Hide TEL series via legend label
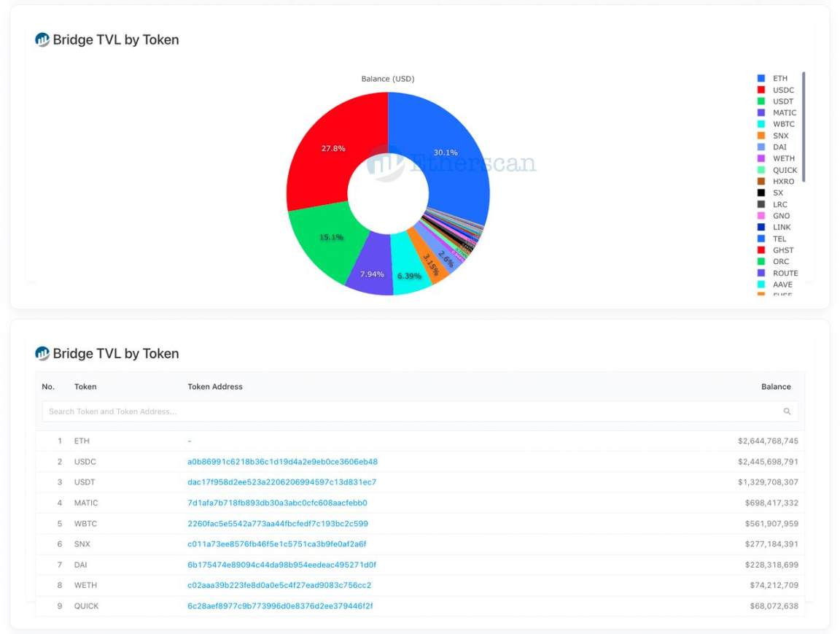Viewport: 840px width, 634px height. [x=779, y=239]
